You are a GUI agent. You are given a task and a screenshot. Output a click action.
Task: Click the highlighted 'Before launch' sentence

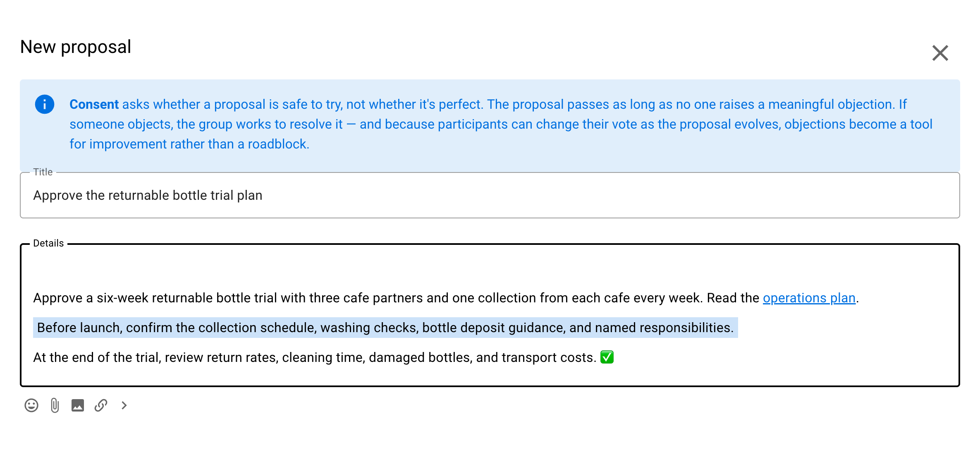pyautogui.click(x=385, y=328)
